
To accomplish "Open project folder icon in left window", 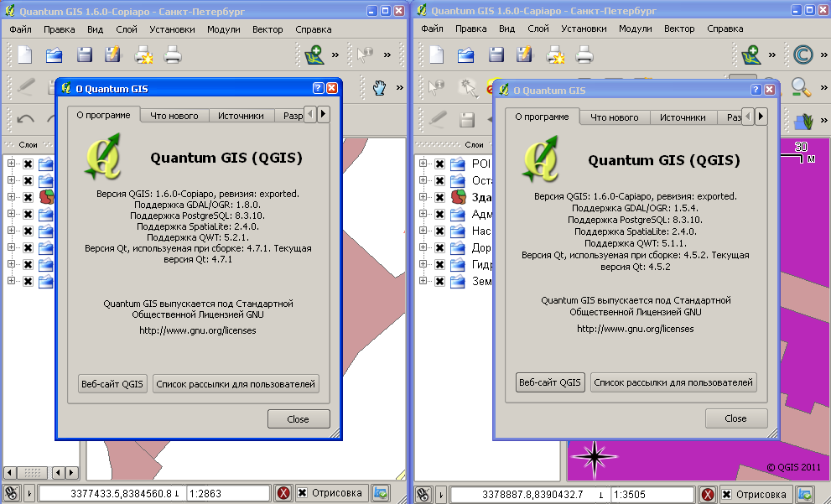I will point(54,55).
